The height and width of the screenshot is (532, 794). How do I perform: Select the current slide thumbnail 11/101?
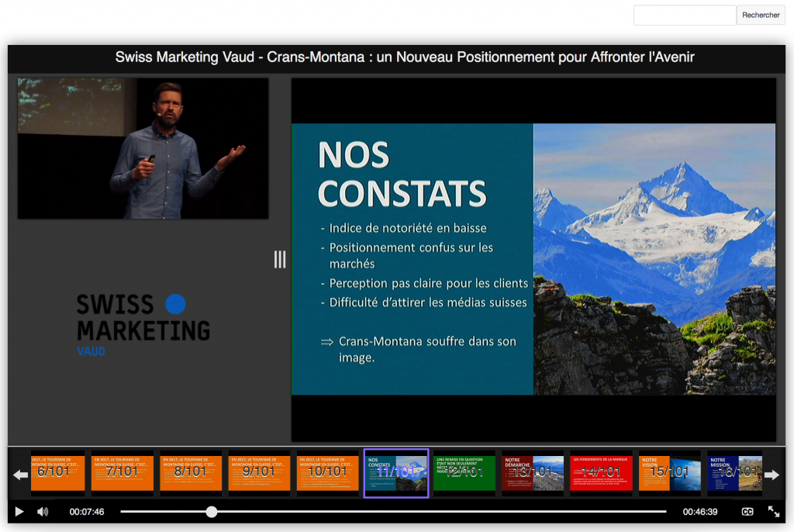[x=396, y=473]
